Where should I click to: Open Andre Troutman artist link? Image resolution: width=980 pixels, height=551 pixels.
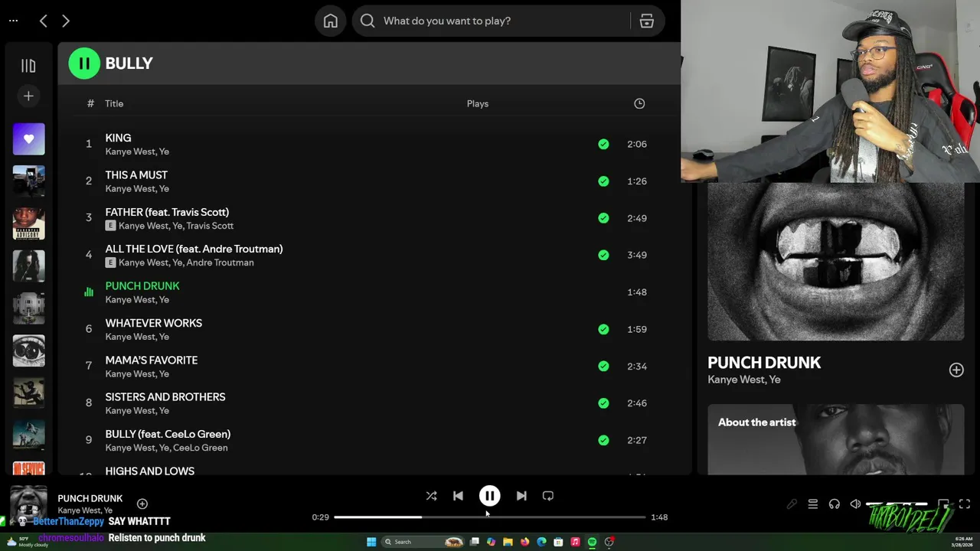click(220, 262)
